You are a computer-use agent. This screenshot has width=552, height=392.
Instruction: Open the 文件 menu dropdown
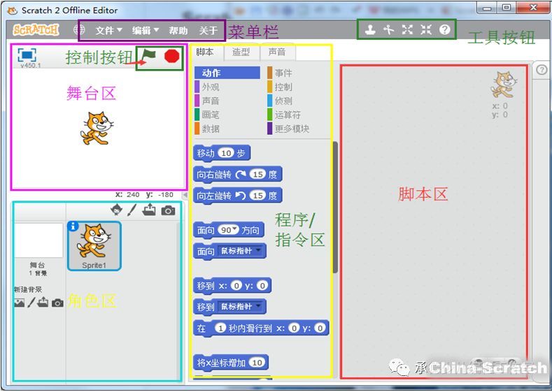[108, 31]
